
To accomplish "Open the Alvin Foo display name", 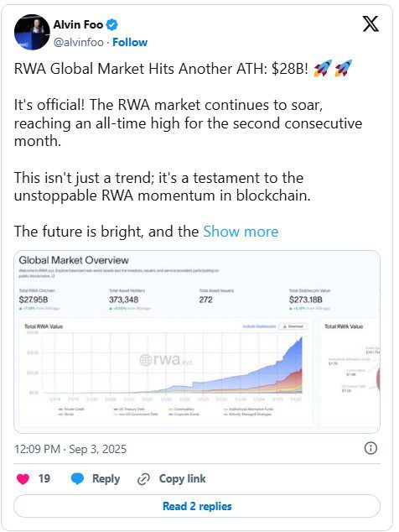I will [x=78, y=25].
